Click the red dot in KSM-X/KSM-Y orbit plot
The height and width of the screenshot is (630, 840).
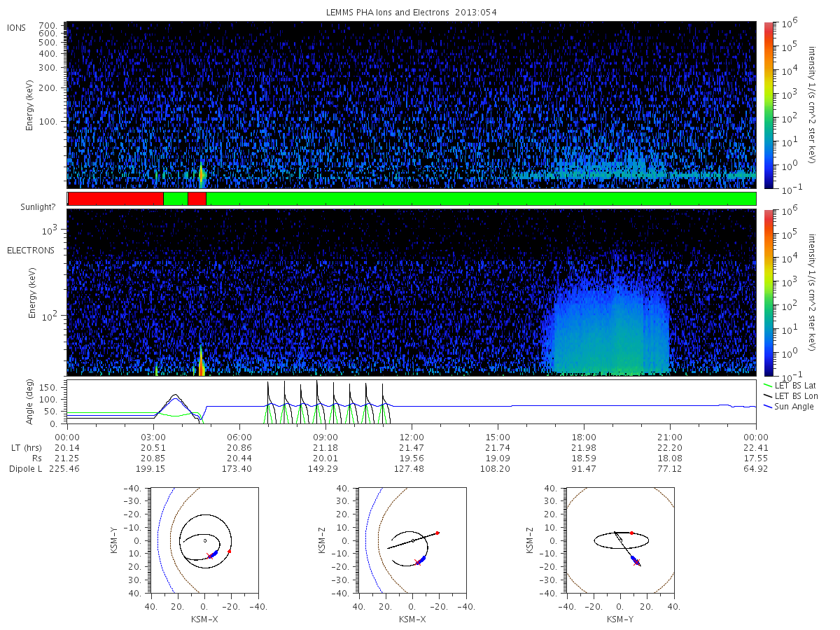click(x=229, y=552)
